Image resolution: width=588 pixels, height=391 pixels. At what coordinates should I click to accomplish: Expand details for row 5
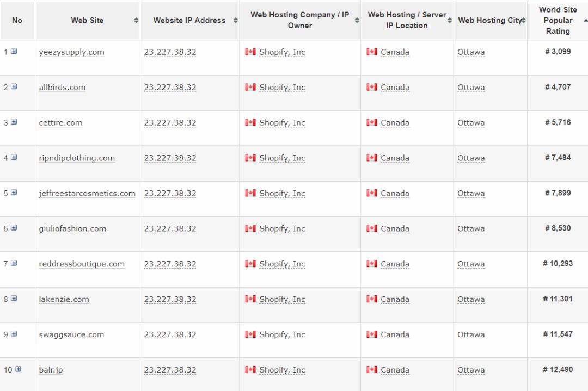coord(14,193)
